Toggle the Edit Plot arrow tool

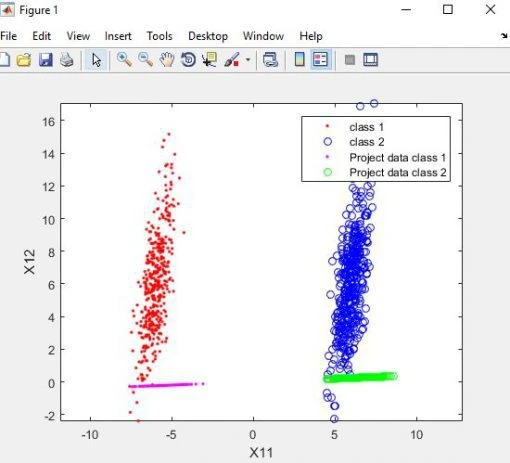96,60
